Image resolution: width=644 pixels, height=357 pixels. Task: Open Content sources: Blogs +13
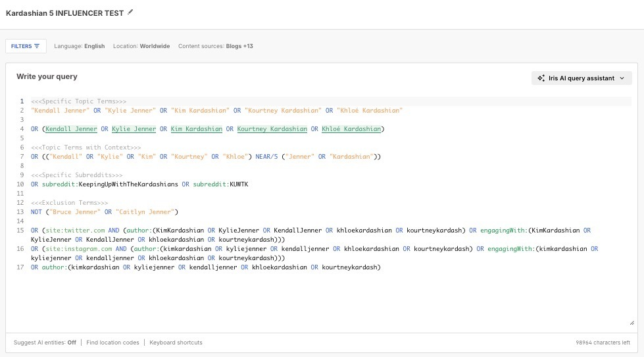pos(216,46)
